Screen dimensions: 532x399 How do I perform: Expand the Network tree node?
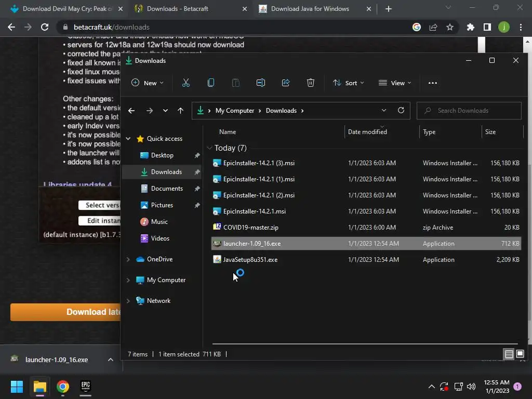click(128, 301)
